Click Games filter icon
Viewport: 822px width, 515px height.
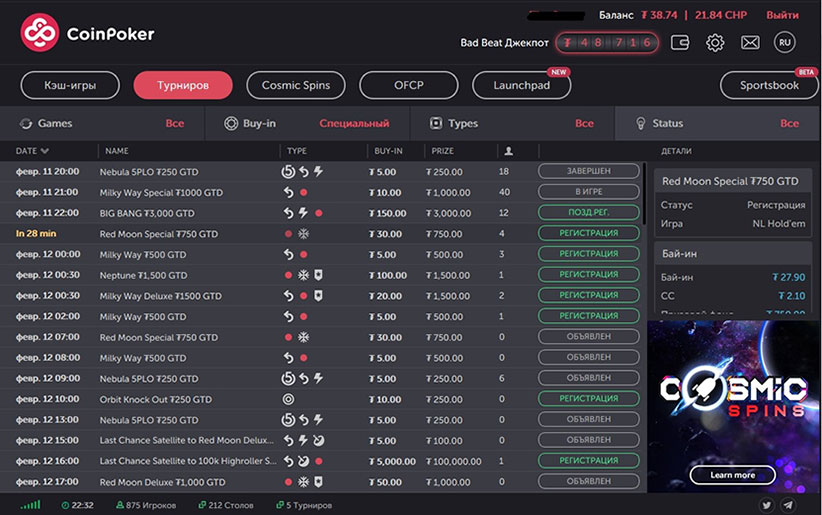[26, 124]
